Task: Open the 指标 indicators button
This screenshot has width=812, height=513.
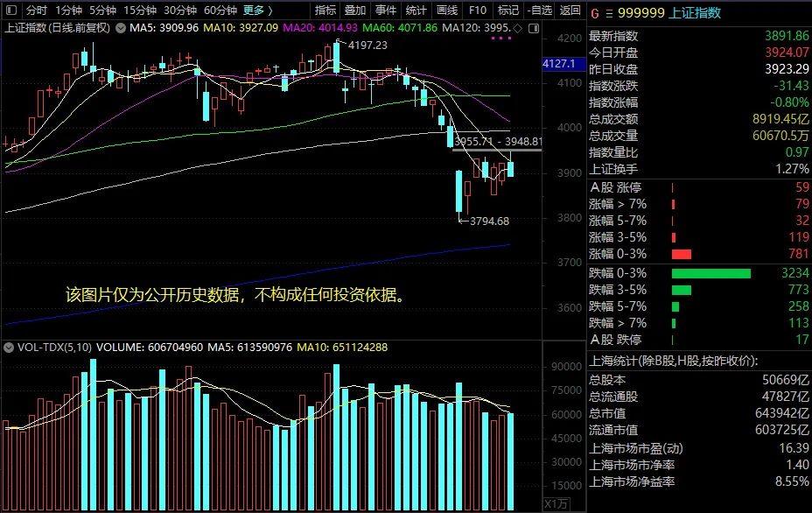Action: click(x=325, y=10)
